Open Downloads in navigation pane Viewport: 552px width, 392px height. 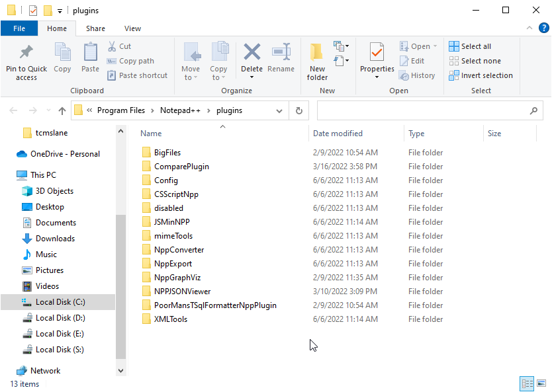pyautogui.click(x=55, y=239)
